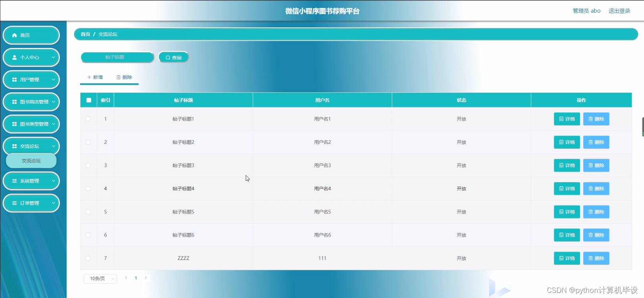Focus the 帖子标题 search input field
This screenshot has height=298, width=644.
pyautogui.click(x=117, y=57)
